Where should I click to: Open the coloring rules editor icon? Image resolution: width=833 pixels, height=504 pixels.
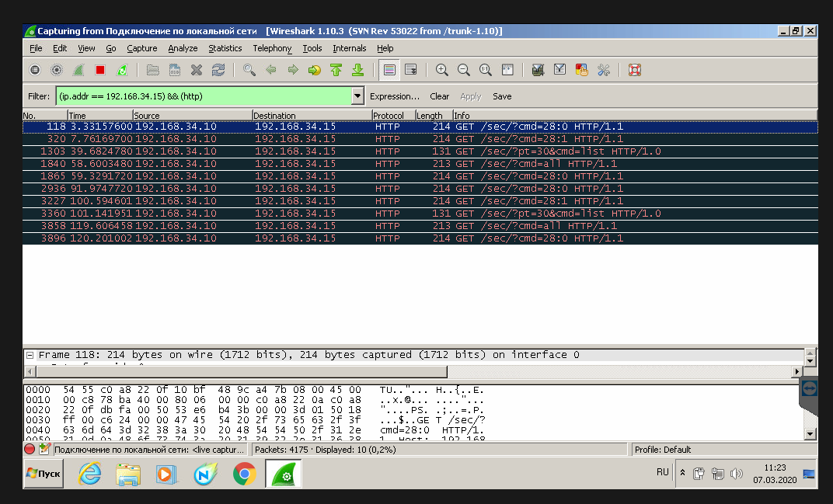point(581,70)
